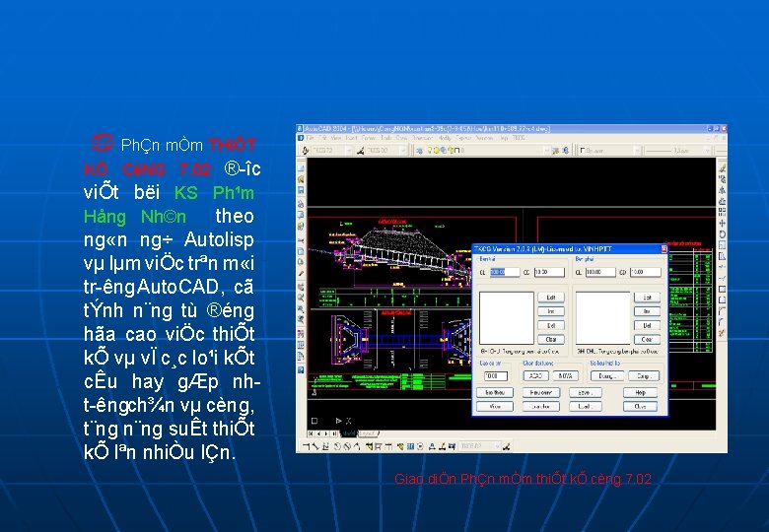
Task: Select the Rotate tool in right toolbar
Action: [722, 234]
